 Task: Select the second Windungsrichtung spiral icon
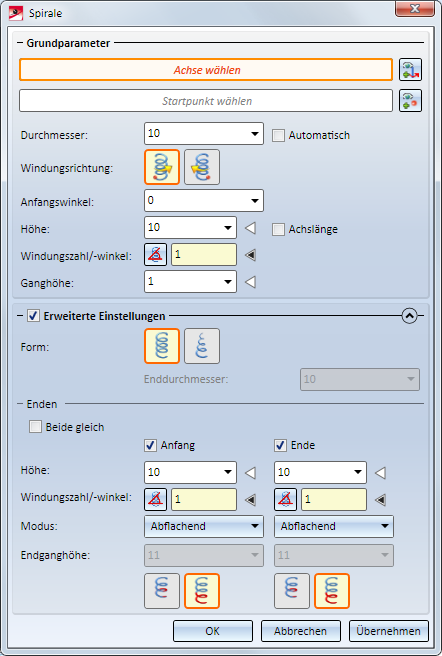pos(202,167)
